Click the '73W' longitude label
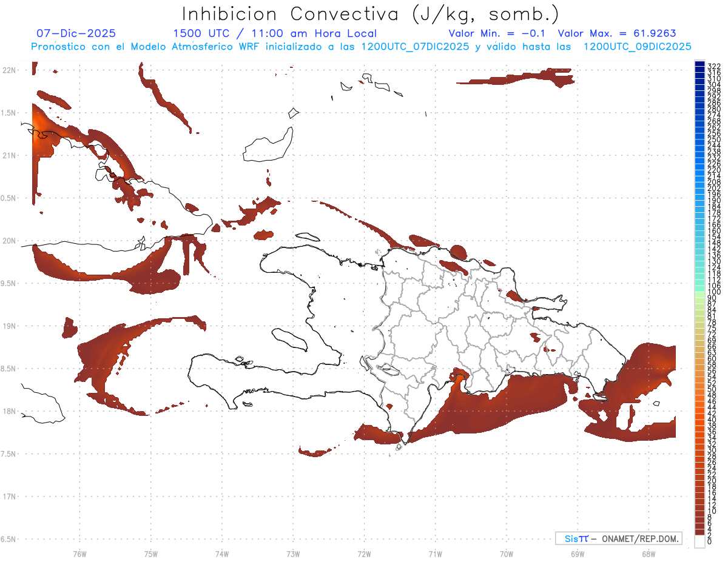The width and height of the screenshot is (728, 562). (x=292, y=554)
